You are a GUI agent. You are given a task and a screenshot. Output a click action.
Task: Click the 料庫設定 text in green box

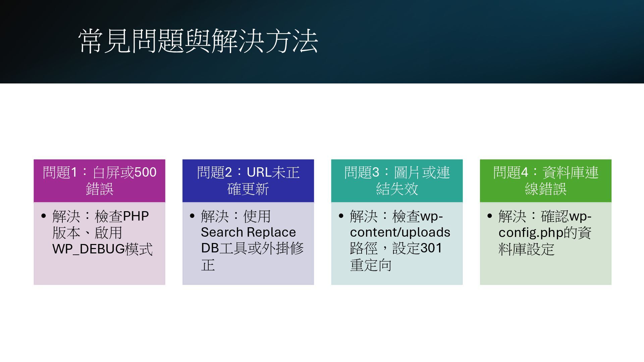pos(526,249)
